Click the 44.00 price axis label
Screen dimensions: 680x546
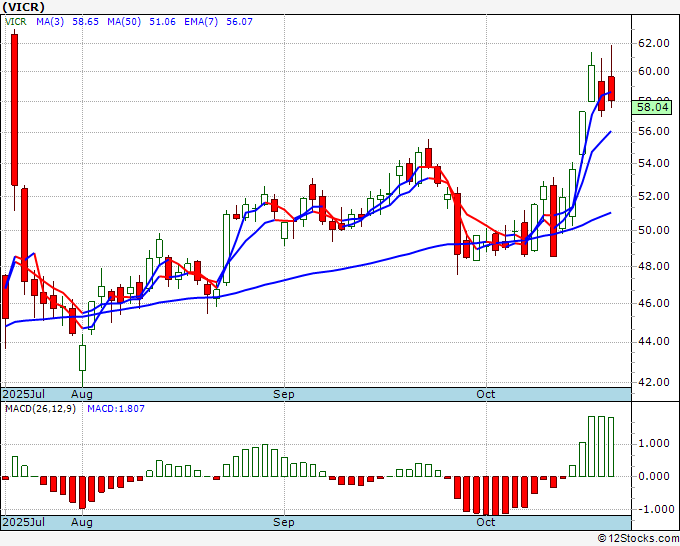654,342
